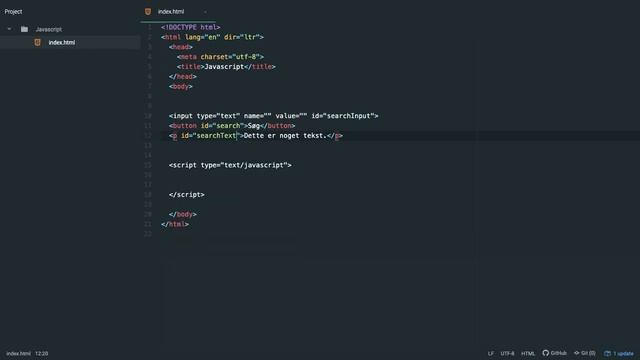This screenshot has height=360, width=640.
Task: Click on id="searchText" attribute
Action: 210,136
